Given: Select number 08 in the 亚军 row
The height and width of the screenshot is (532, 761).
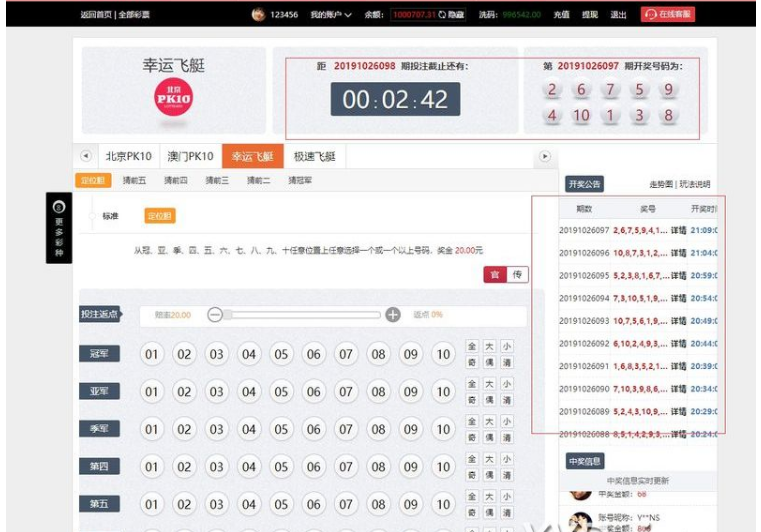Looking at the screenshot, I should [x=378, y=392].
